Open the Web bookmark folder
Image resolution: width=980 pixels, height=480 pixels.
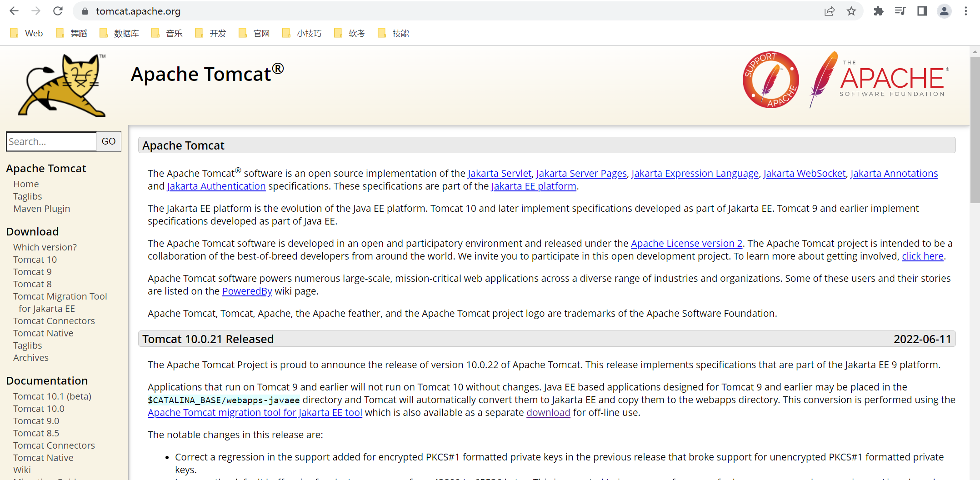[26, 33]
